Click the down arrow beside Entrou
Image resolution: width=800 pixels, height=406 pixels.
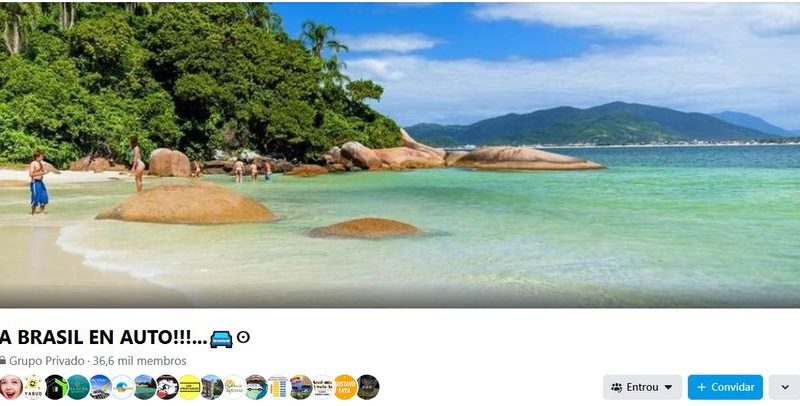pyautogui.click(x=668, y=388)
